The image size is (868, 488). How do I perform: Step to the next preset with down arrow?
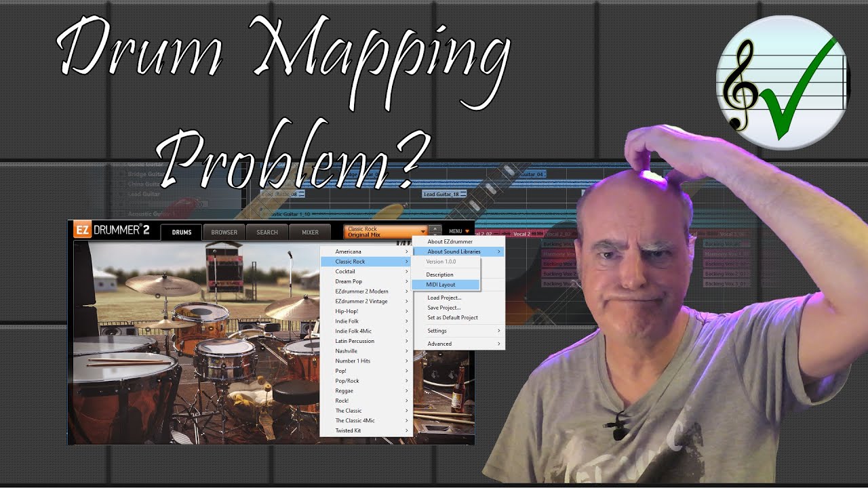(x=435, y=235)
